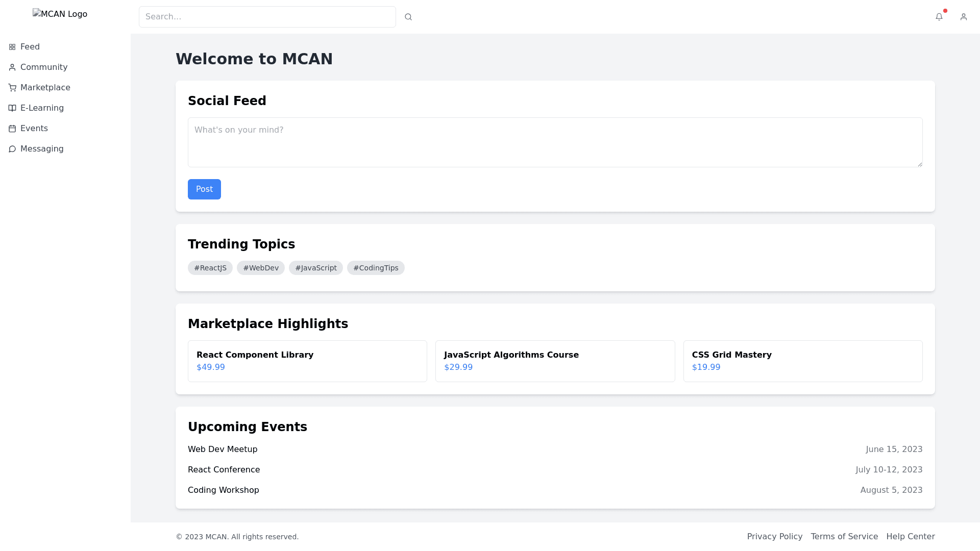Viewport: 980px width, 551px height.
Task: Click the MCAN logo
Action: [60, 14]
